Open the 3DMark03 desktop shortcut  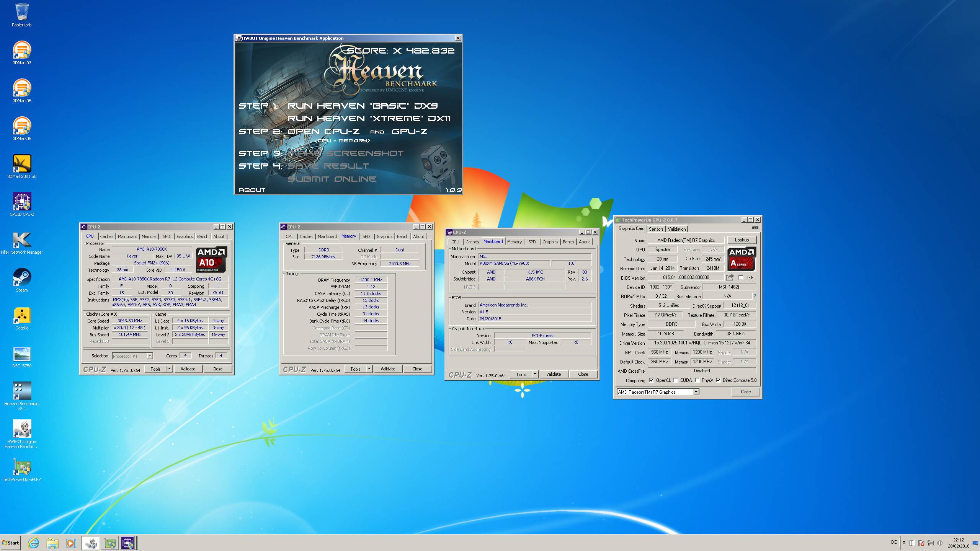(22, 53)
